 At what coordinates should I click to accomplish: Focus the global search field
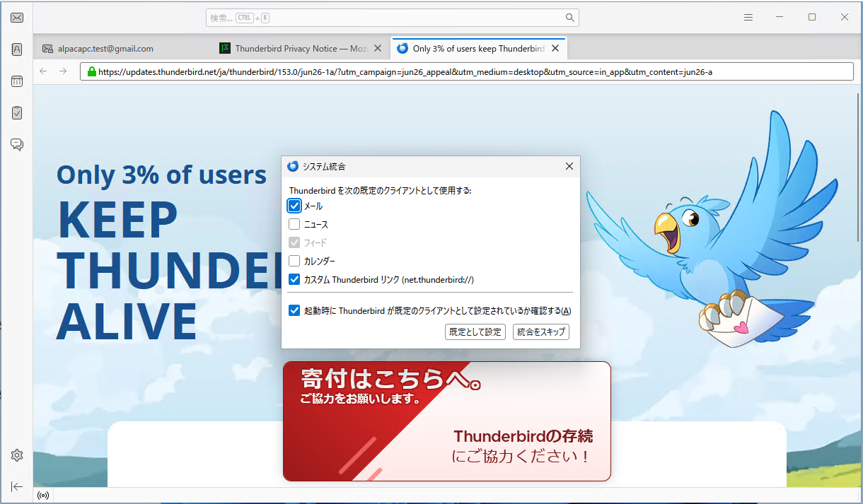coord(393,18)
